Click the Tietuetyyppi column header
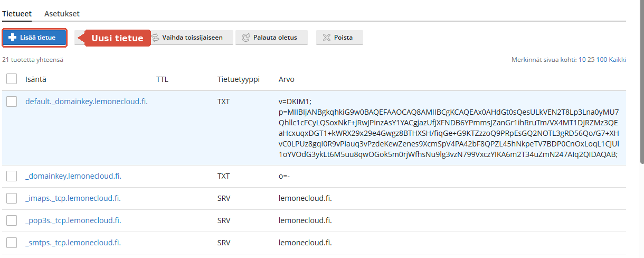The image size is (644, 258). click(x=239, y=79)
